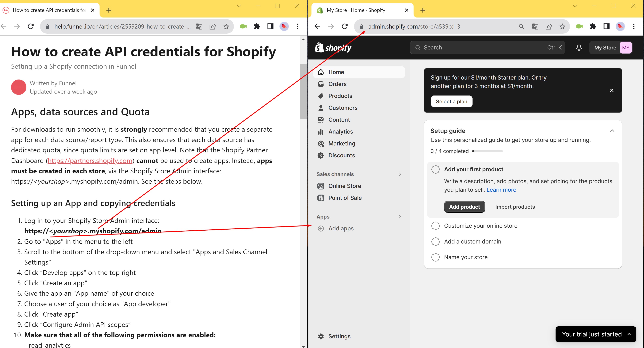Toggle the 'Name your store' step circle
Screen dimensions: 644x348
tap(435, 257)
